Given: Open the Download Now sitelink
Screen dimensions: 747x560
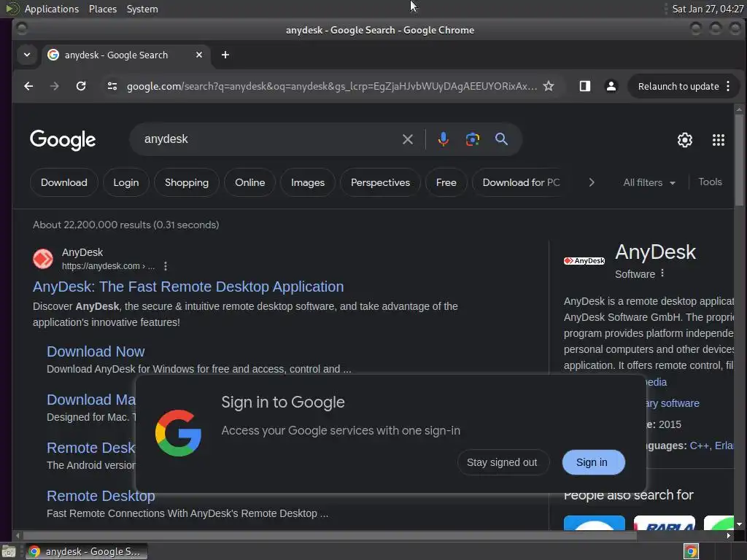Looking at the screenshot, I should (x=96, y=351).
